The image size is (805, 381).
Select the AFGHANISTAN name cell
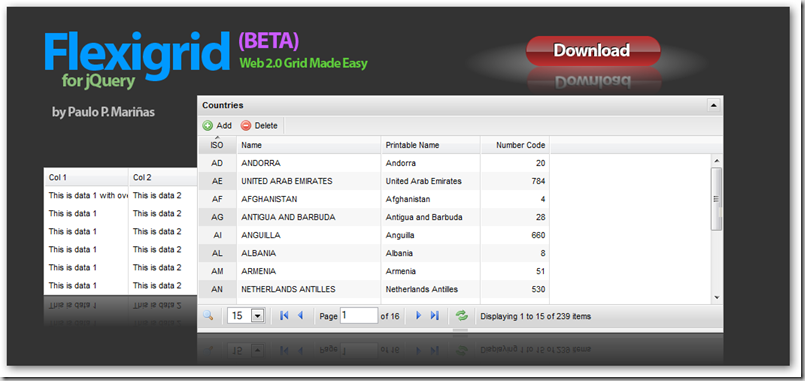309,199
